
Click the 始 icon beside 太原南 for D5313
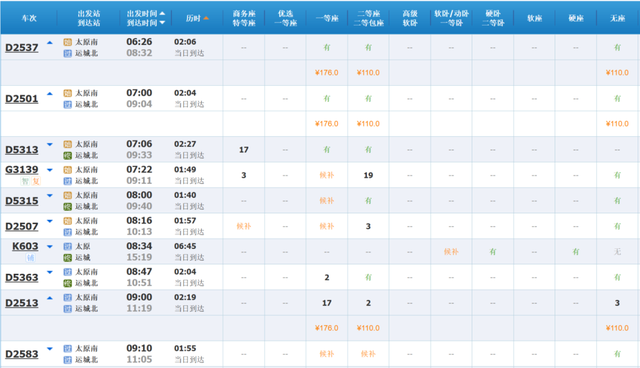[68, 144]
